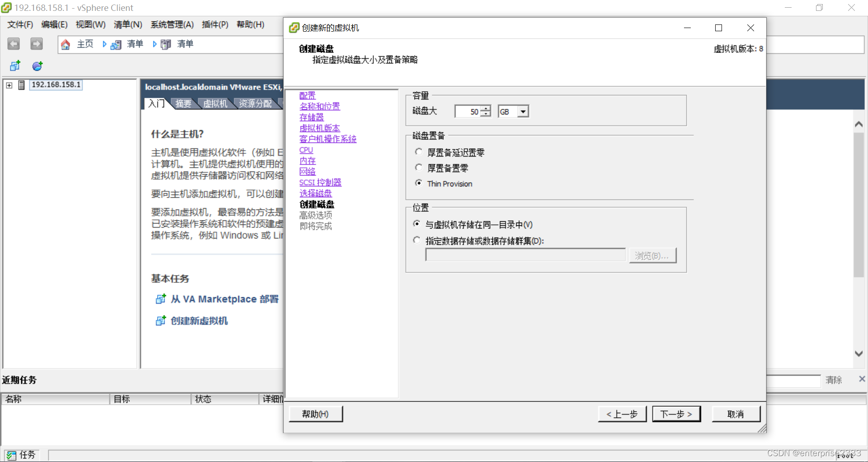Click the vSphere logo in the 创建新的虚拟机 dialog title

[x=294, y=28]
